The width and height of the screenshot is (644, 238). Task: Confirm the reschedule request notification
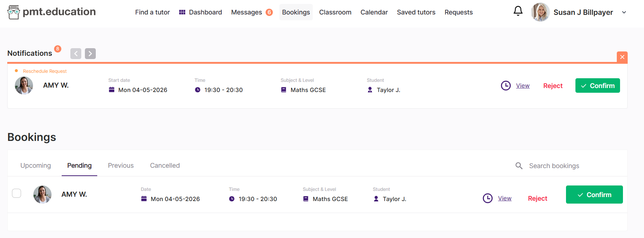pos(597,85)
